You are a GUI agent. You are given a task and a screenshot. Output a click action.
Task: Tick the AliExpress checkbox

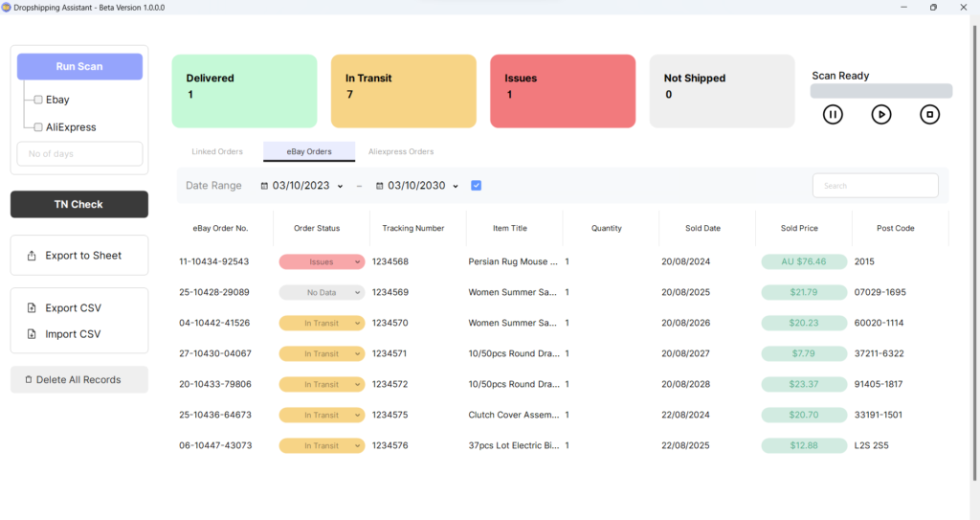38,126
